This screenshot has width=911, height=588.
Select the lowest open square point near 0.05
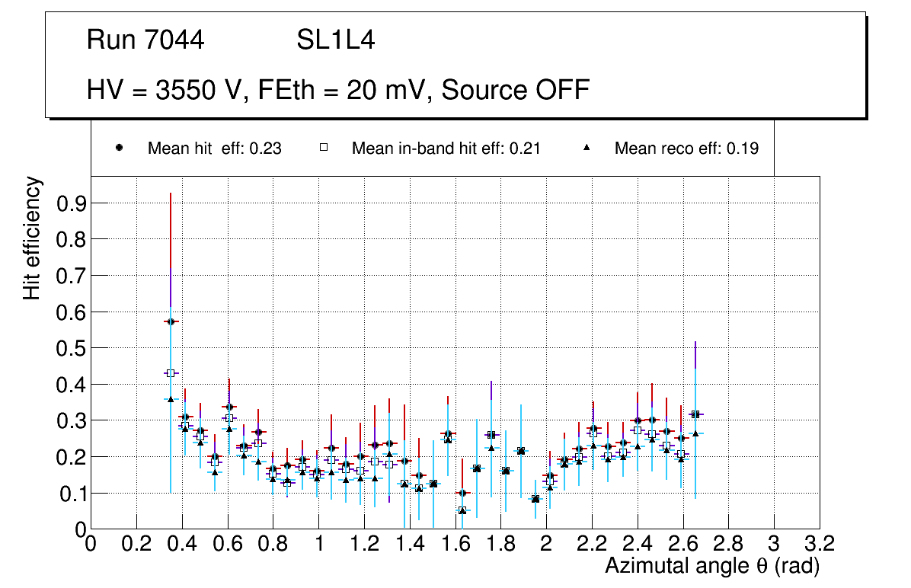(x=462, y=510)
